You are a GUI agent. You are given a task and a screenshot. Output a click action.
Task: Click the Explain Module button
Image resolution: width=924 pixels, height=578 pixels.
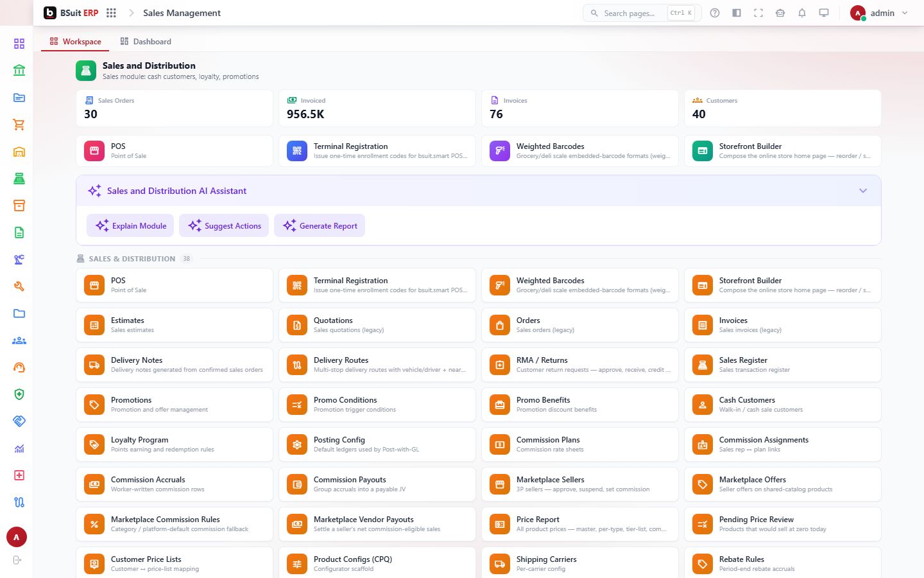pos(130,225)
